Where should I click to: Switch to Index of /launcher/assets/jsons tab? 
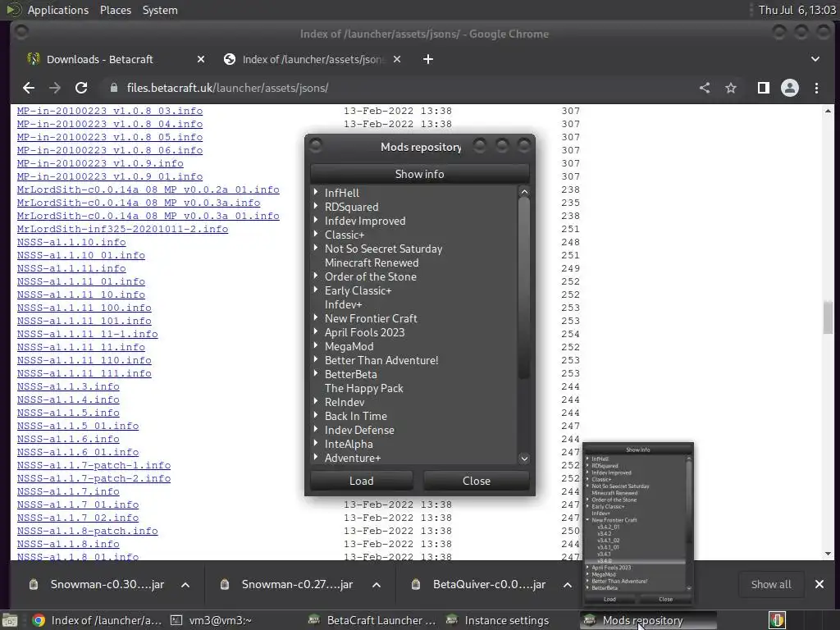pyautogui.click(x=313, y=59)
